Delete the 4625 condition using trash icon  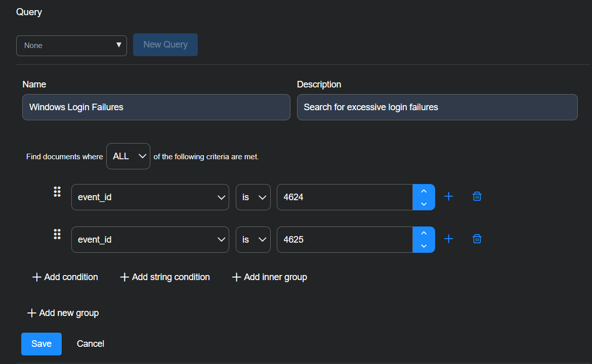477,239
